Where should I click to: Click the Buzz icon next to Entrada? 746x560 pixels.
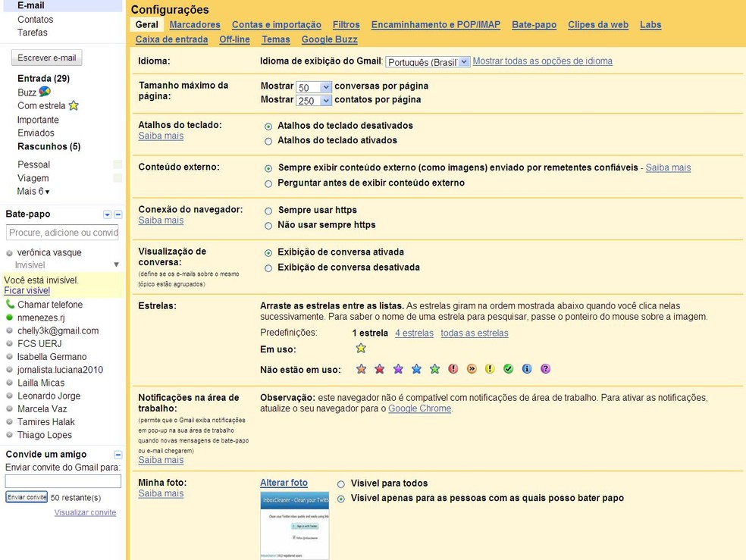44,92
